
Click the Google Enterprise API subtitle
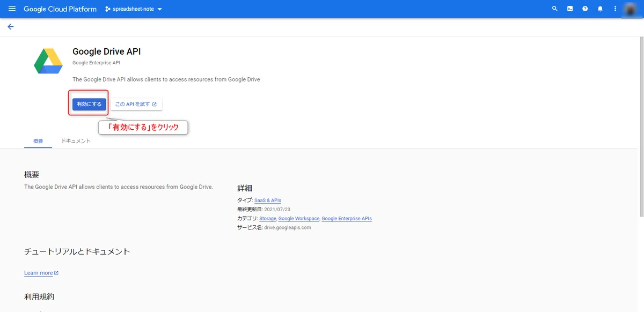(x=97, y=63)
